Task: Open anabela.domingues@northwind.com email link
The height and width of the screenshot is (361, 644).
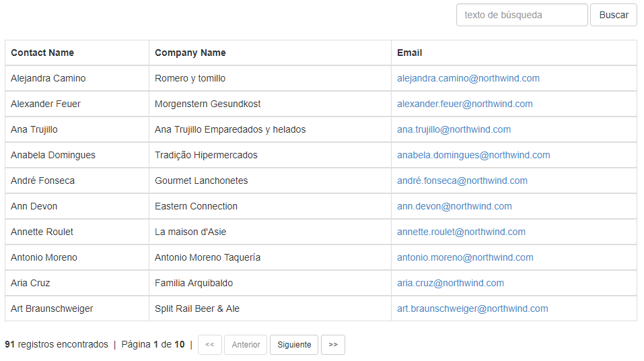Action: pyautogui.click(x=474, y=155)
